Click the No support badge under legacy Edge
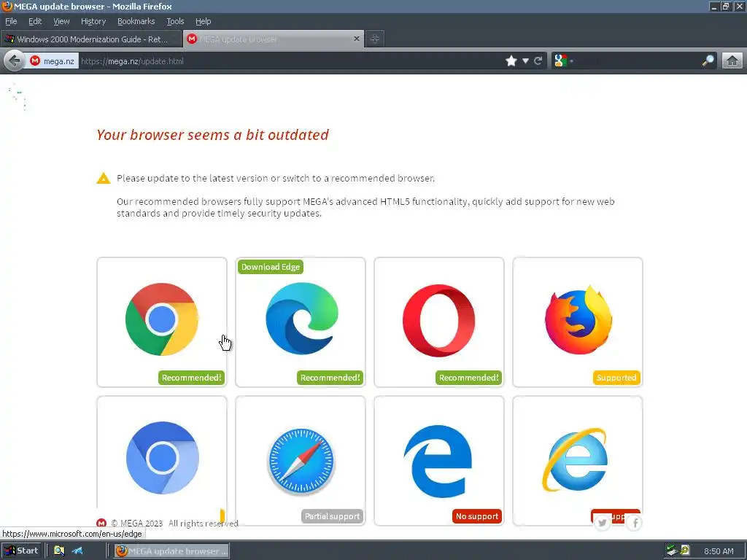 pos(477,516)
